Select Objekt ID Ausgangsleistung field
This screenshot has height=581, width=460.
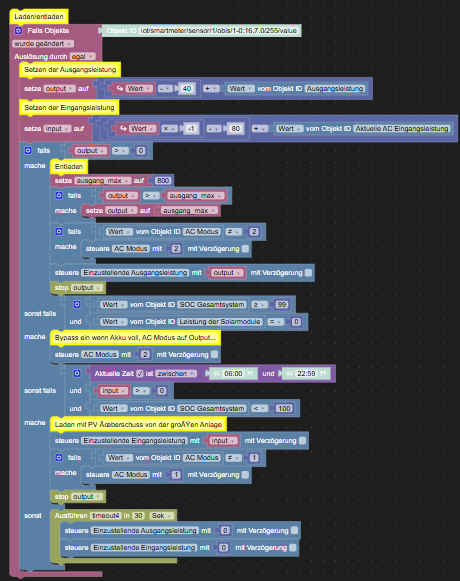pyautogui.click(x=335, y=89)
